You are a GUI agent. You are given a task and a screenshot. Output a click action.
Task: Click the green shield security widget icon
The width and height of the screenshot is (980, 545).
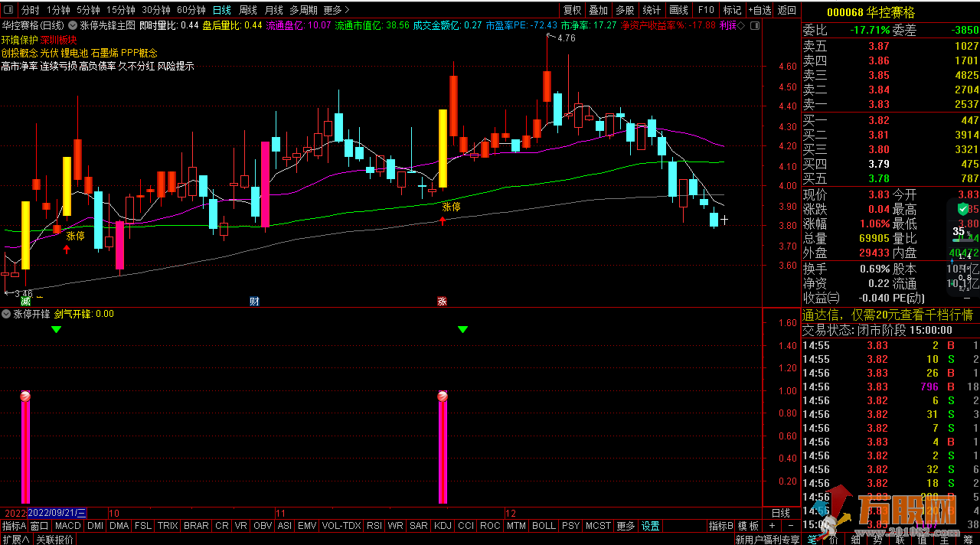click(x=962, y=208)
